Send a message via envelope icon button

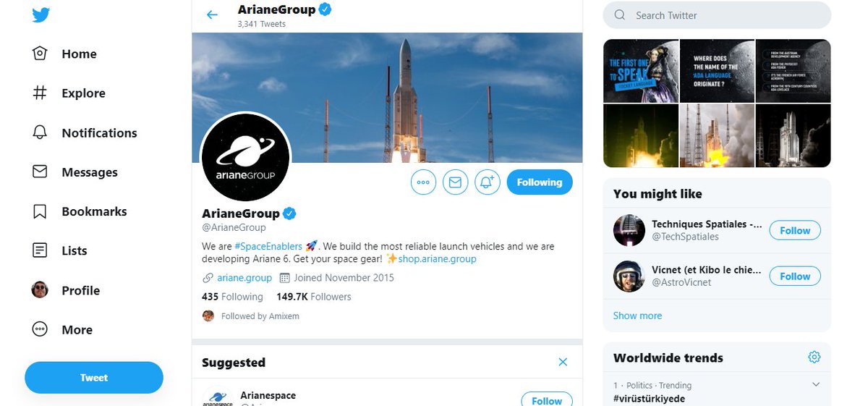pyautogui.click(x=455, y=182)
